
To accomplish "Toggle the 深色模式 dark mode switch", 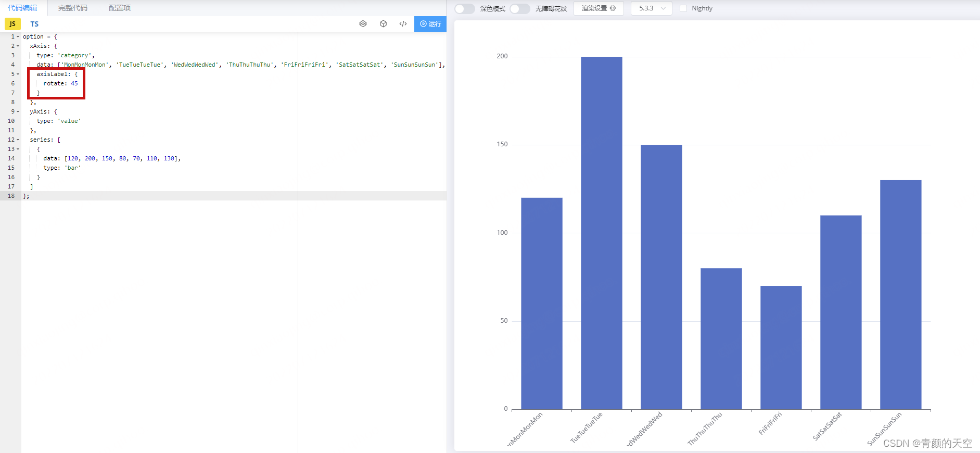I will click(465, 8).
